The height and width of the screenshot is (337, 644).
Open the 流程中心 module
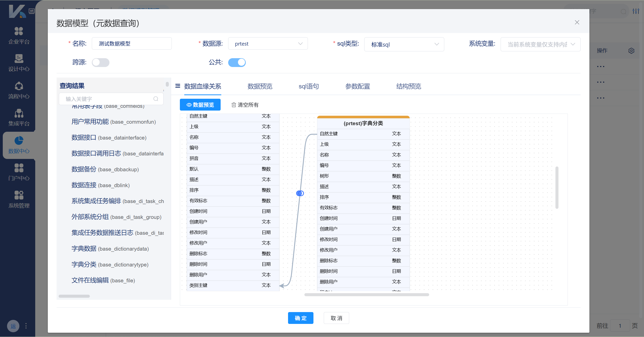[x=18, y=90]
